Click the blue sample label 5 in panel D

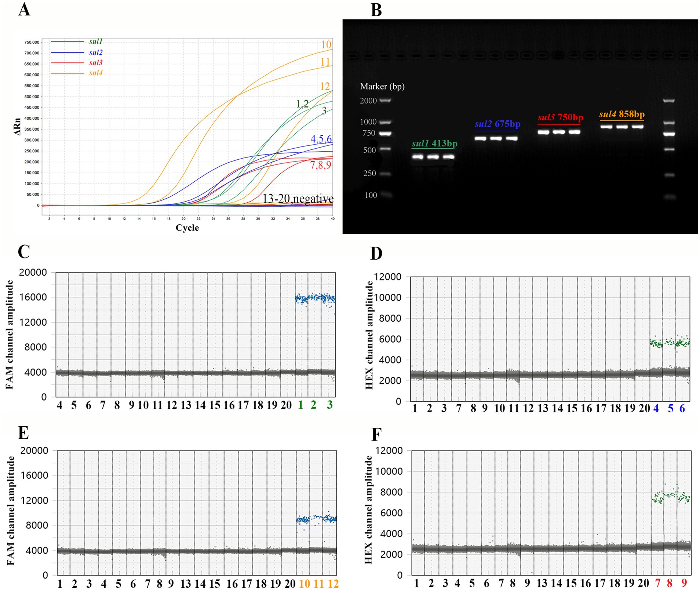[671, 408]
